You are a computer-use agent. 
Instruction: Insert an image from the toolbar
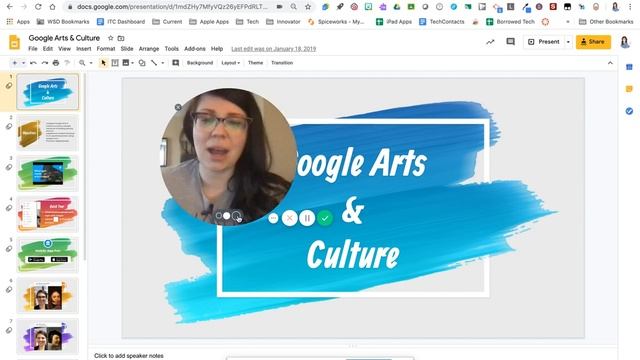126,63
